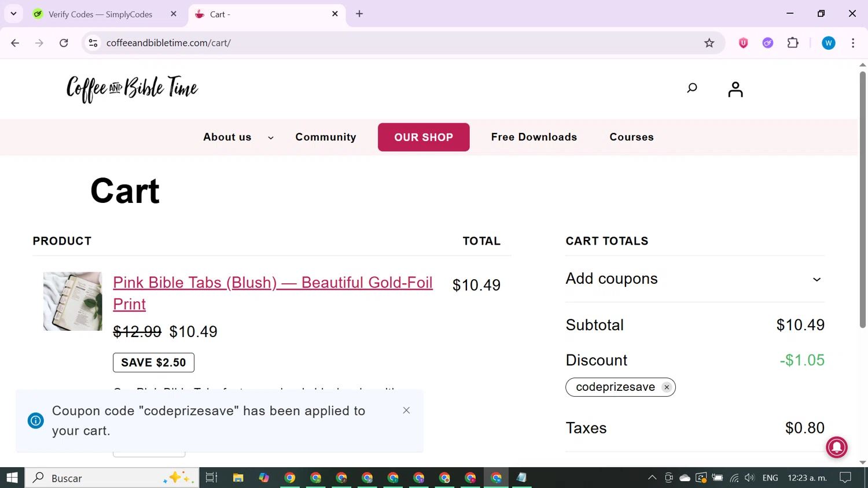Open the Chrome three-dot menu

(x=853, y=43)
